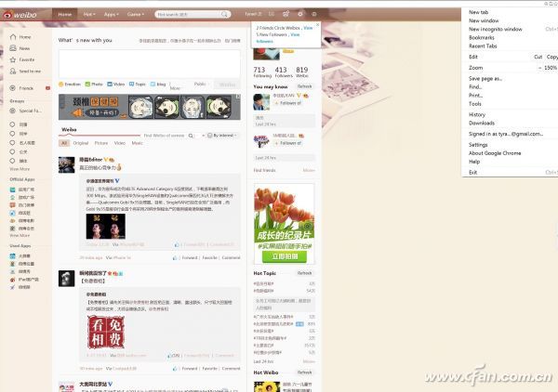Expand More options under the compose box
The height and width of the screenshot is (392, 558).
(x=175, y=88)
